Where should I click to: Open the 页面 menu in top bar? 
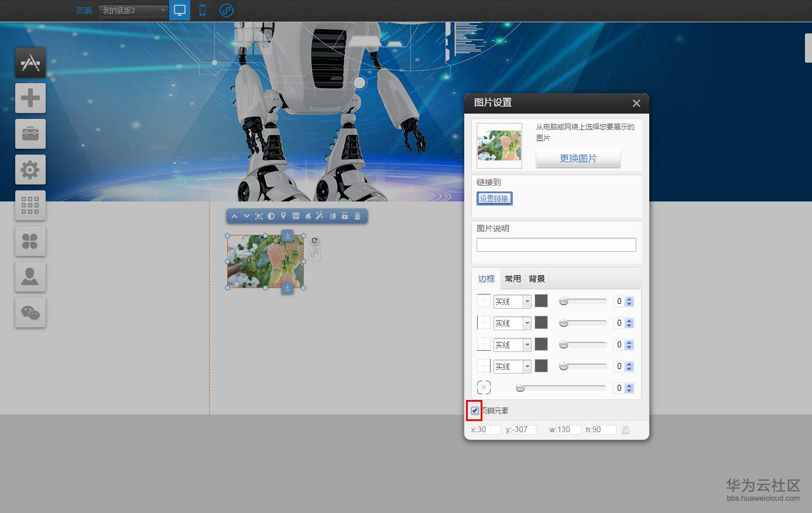[84, 11]
